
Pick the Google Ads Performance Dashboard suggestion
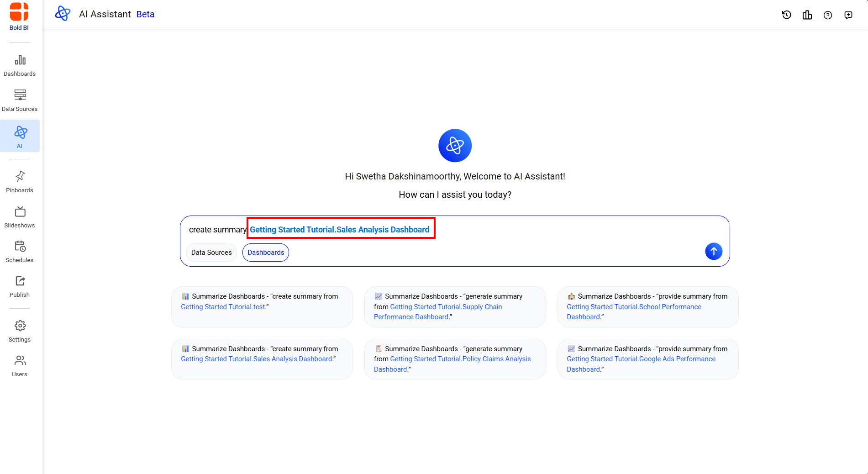[x=647, y=359]
